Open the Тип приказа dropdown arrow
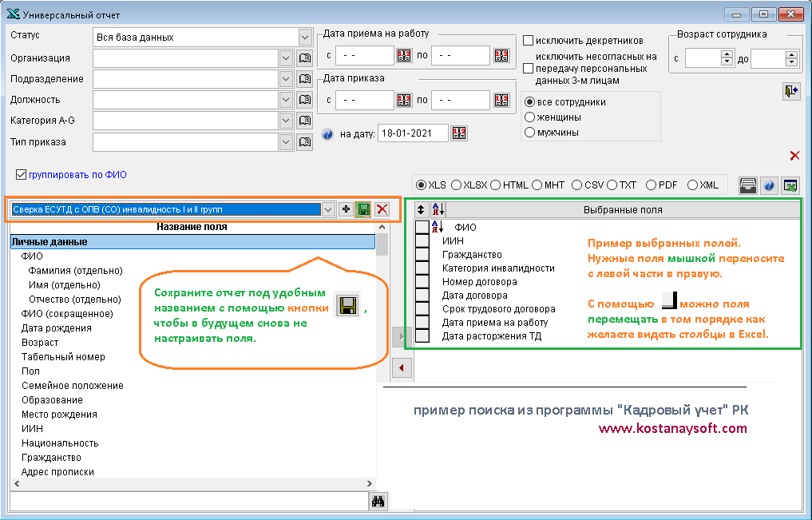Screen dimensions: 812x520 pyautogui.click(x=286, y=142)
